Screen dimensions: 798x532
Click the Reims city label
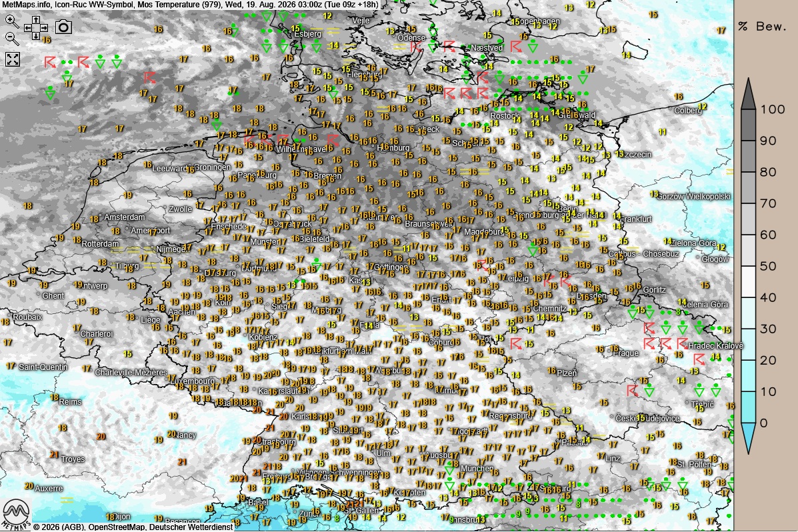tap(70, 402)
